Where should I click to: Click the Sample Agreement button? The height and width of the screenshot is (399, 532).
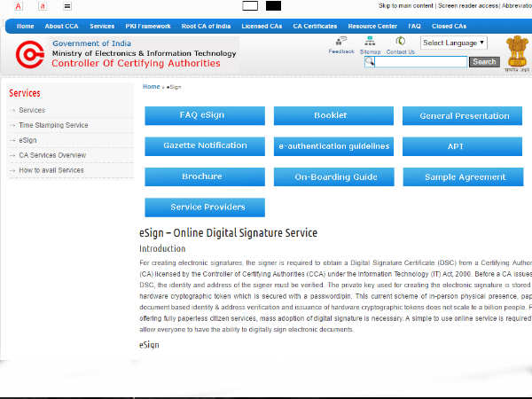pos(463,176)
